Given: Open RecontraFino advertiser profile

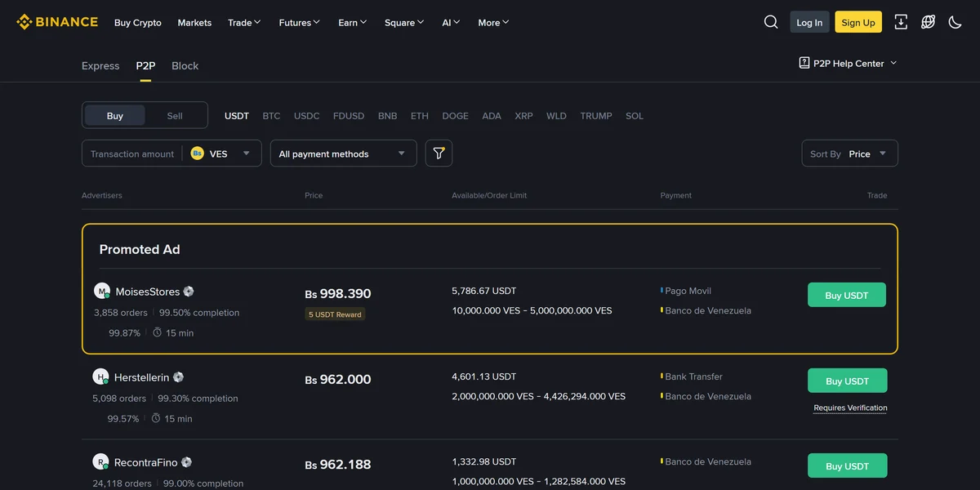Looking at the screenshot, I should (146, 462).
